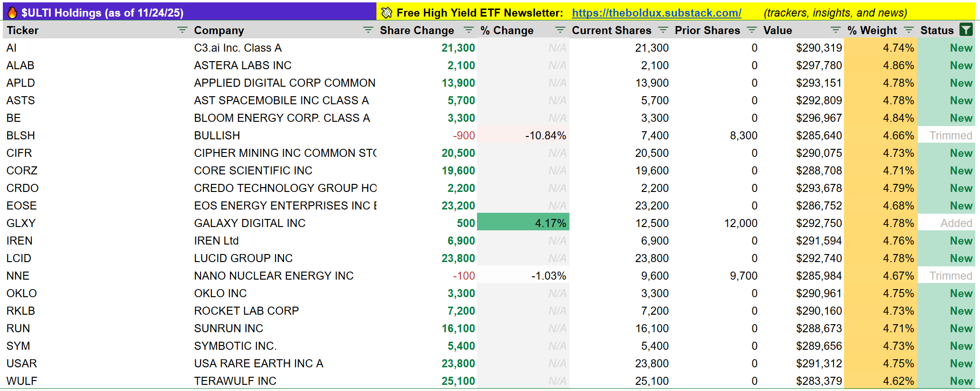
Task: Open theboldux.substack.com newsletter link
Action: [x=656, y=13]
